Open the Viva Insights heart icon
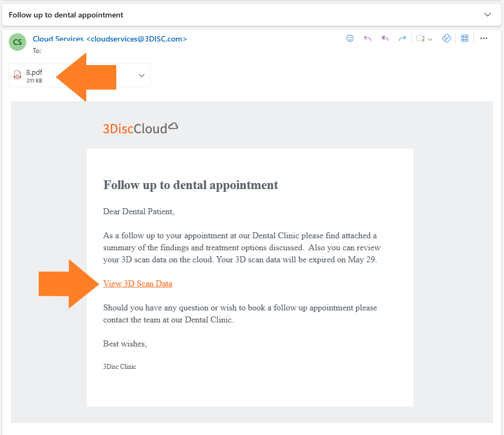Image resolution: width=504 pixels, height=435 pixels. 447,38
